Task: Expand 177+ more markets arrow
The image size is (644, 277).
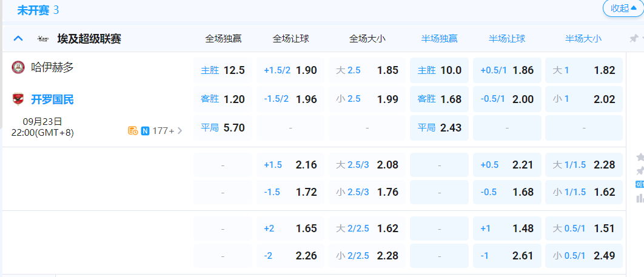Action: pyautogui.click(x=179, y=130)
